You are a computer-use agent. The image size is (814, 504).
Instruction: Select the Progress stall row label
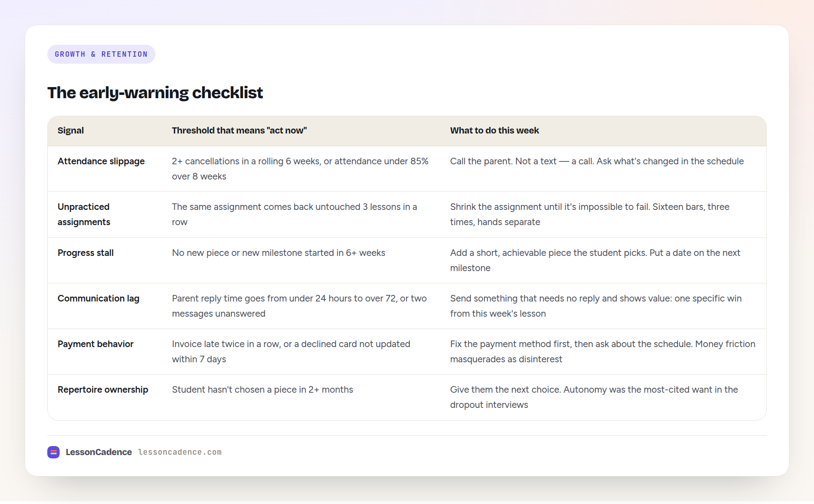tap(86, 253)
